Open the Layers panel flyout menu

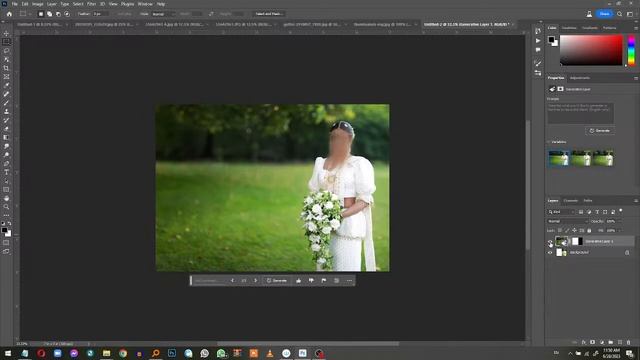coord(636,201)
